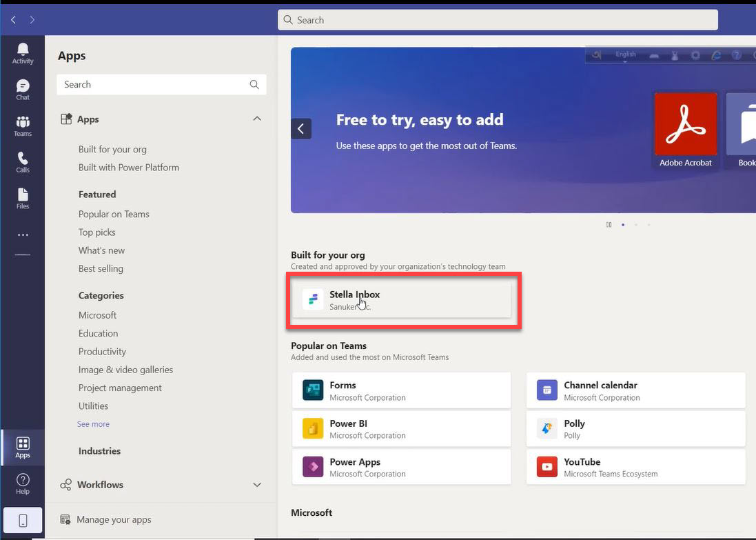Show previous banner slide arrow
This screenshot has width=756, height=540.
point(301,129)
